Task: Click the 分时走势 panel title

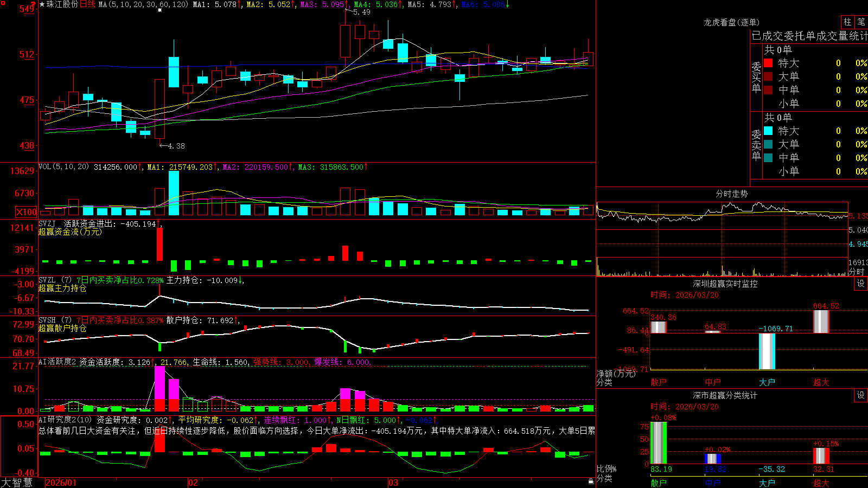Action: click(x=732, y=194)
